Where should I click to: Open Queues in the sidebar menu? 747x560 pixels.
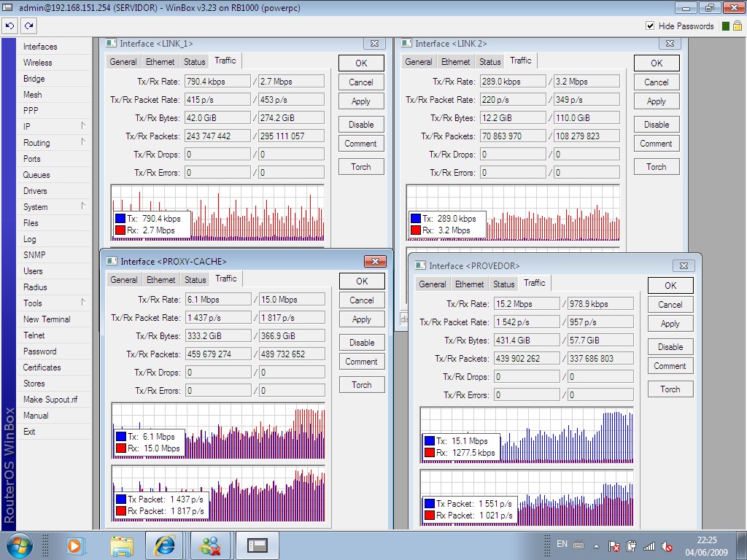tap(54, 175)
